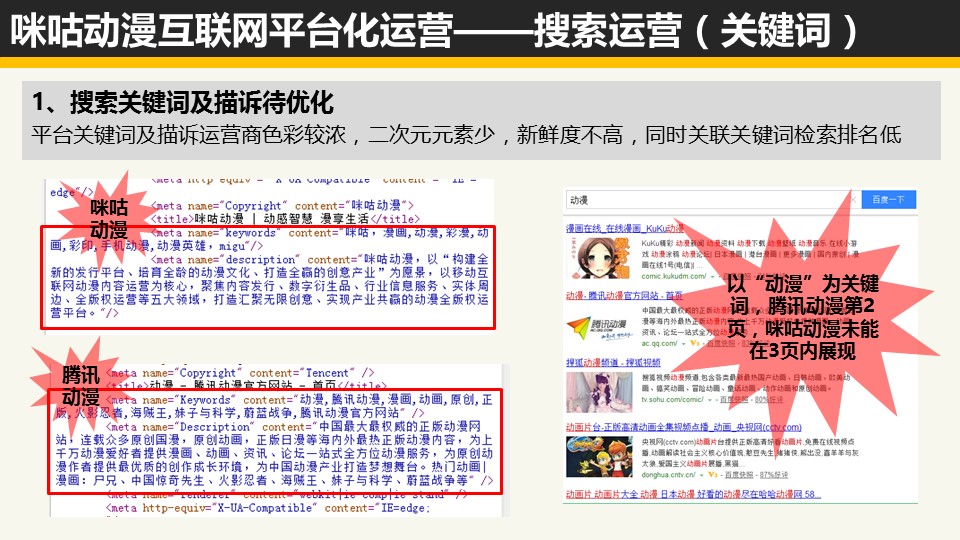960x540 pixels.
Task: Click the sentence starting 平台关键词及描诉运营商色彩较浓
Action: [467, 135]
